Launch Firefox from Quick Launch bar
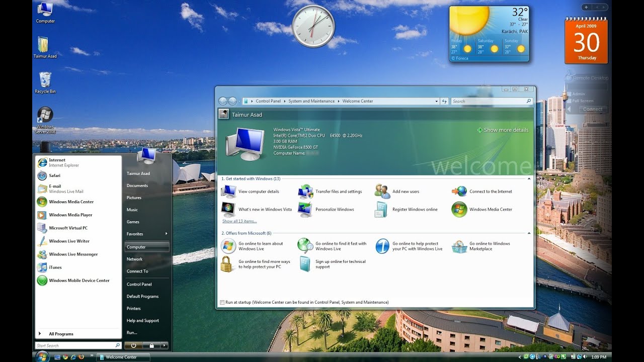The height and width of the screenshot is (362, 644). click(x=81, y=357)
